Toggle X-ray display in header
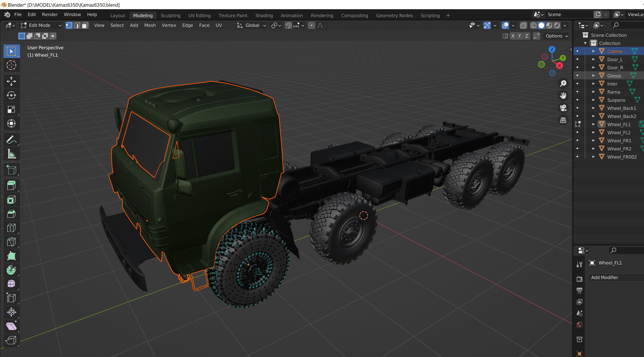Viewport: 644px width, 357px height. (523, 25)
